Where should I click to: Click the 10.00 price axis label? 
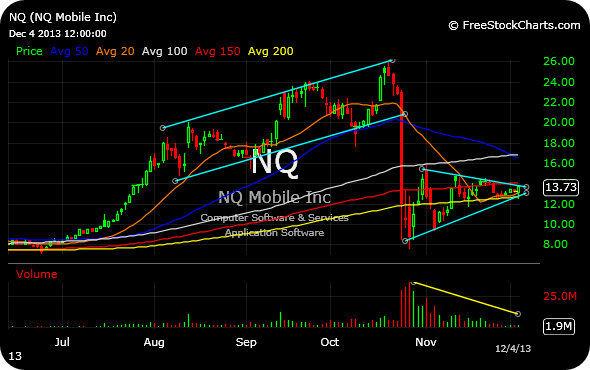click(559, 224)
